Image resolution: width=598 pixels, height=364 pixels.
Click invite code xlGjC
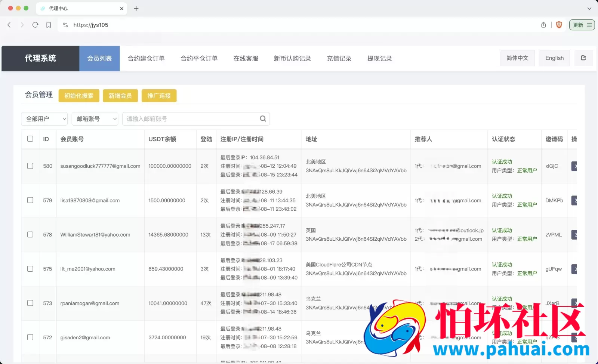tap(552, 166)
